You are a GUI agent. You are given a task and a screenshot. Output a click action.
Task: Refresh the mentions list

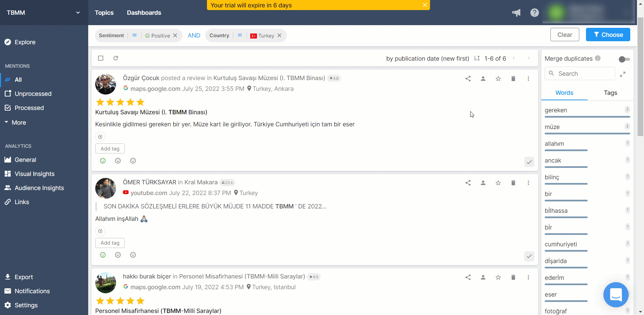click(x=116, y=58)
